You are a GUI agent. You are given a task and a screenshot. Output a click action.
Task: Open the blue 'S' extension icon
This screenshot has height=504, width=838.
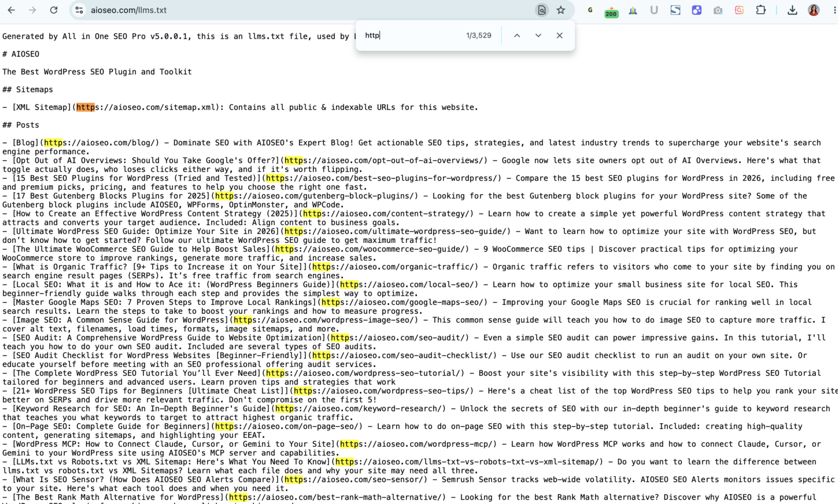tap(675, 10)
